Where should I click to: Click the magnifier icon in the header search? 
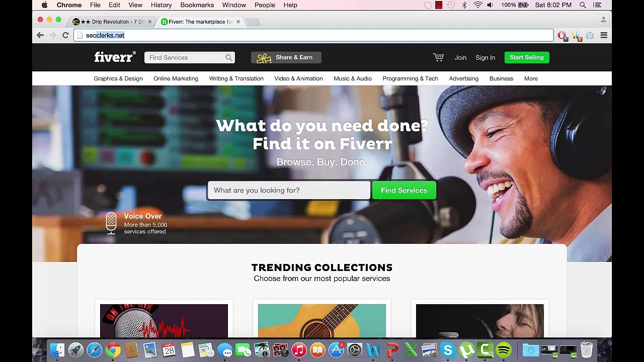coord(229,58)
